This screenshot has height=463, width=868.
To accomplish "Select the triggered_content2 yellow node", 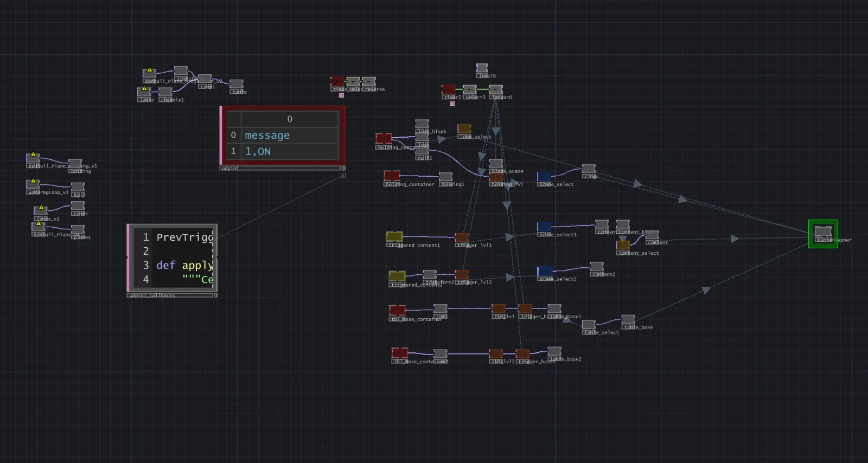I will click(x=397, y=276).
